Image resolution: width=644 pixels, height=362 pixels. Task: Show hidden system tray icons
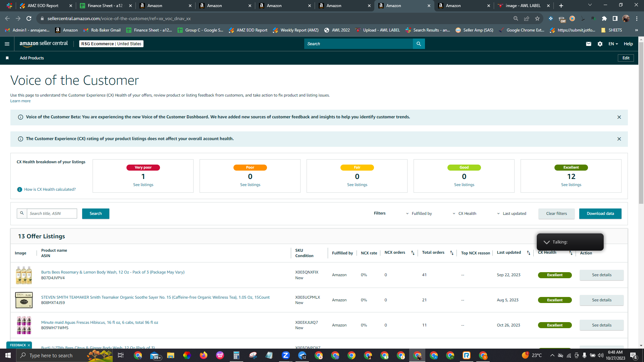click(552, 355)
